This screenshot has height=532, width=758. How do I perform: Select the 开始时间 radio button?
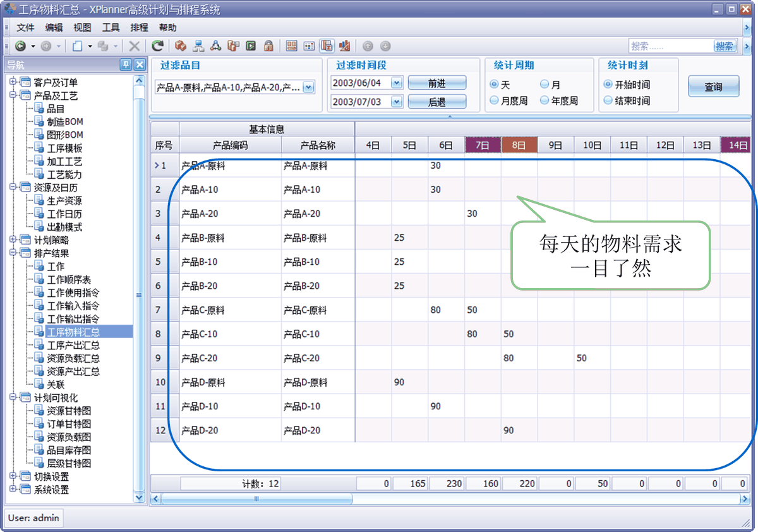pyautogui.click(x=608, y=85)
